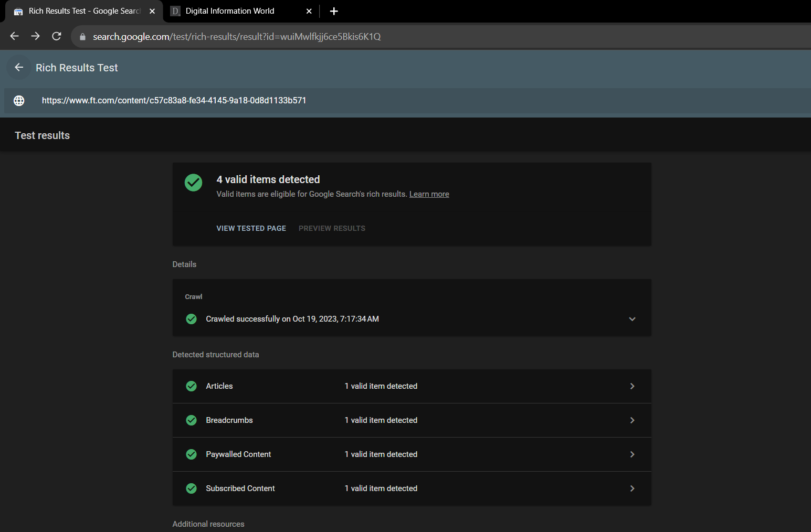The image size is (811, 532).
Task: Click the browser address bar URL
Action: (x=237, y=37)
